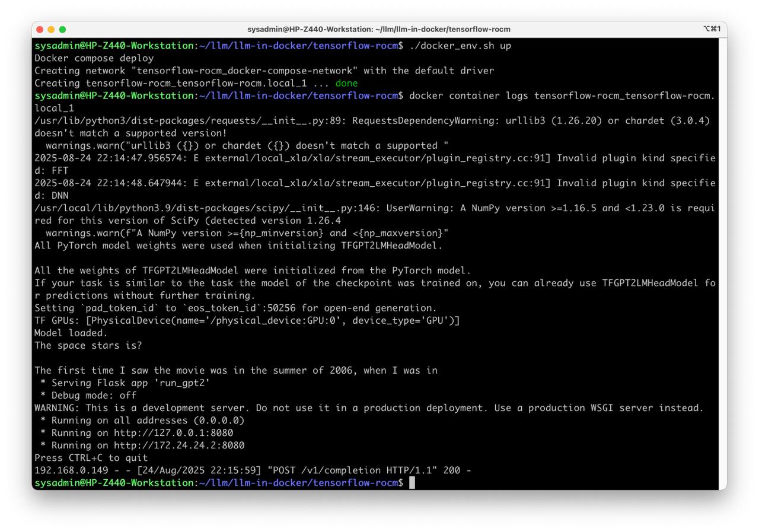This screenshot has width=759, height=532.
Task: Click 'All the weights of TFGPT2LMHeadModel' line
Action: tap(253, 270)
